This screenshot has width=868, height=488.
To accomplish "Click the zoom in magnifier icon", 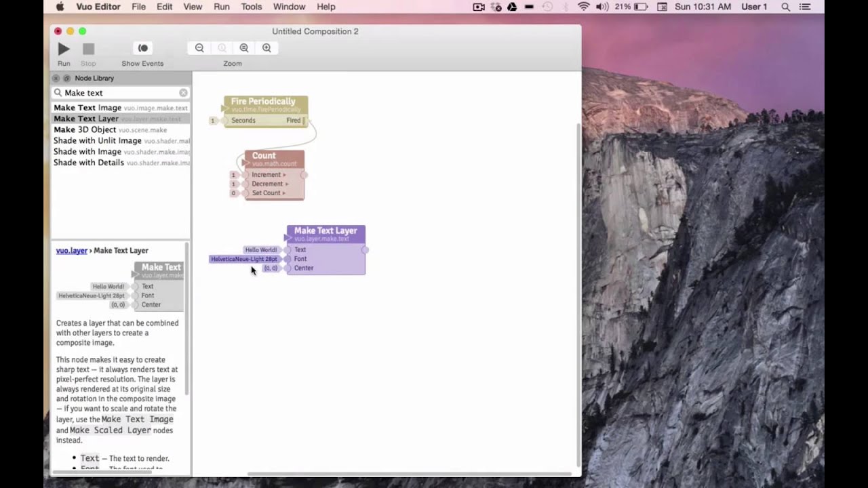I will [x=267, y=48].
